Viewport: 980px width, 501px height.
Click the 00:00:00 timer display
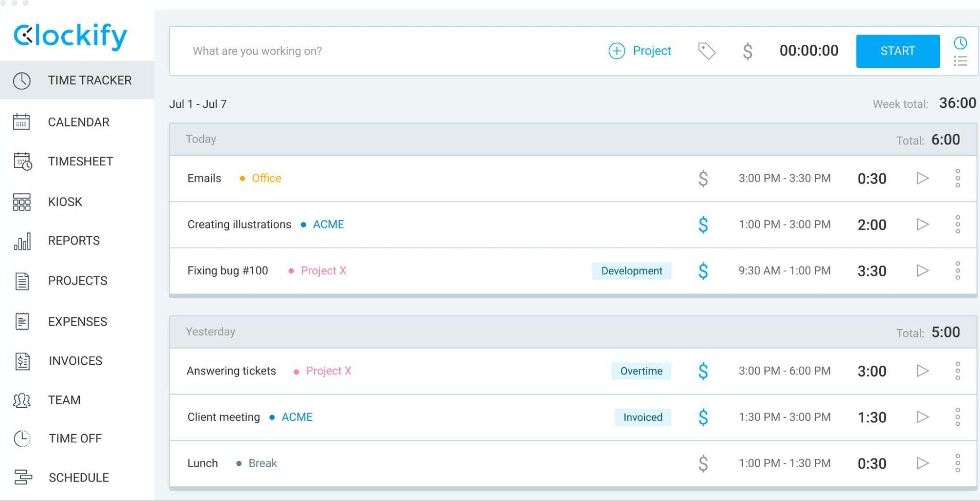809,50
